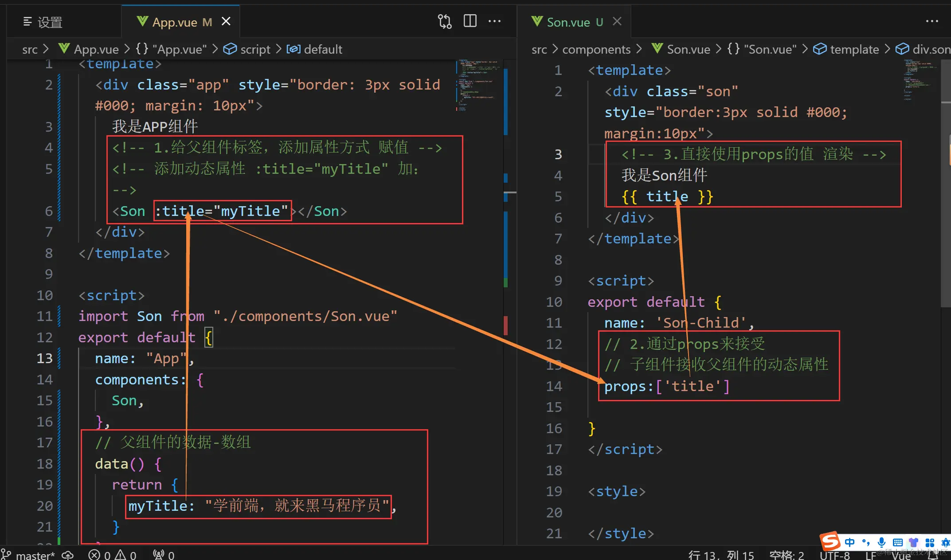Select line number 13 in App.vue gutter

click(x=44, y=358)
